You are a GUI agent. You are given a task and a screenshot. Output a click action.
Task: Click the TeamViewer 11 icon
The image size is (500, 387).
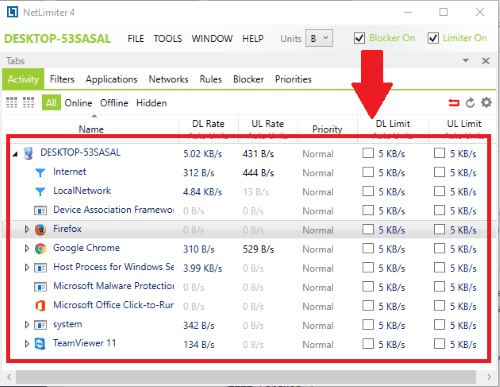[40, 344]
